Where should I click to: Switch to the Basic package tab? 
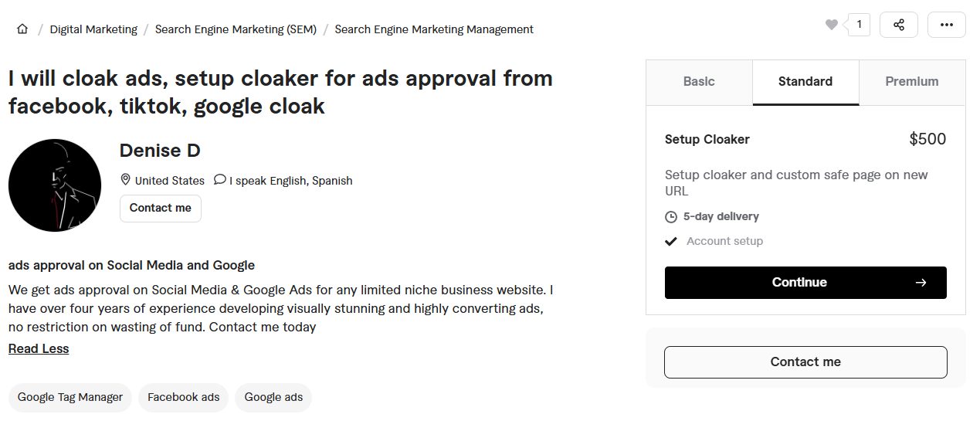pos(699,82)
